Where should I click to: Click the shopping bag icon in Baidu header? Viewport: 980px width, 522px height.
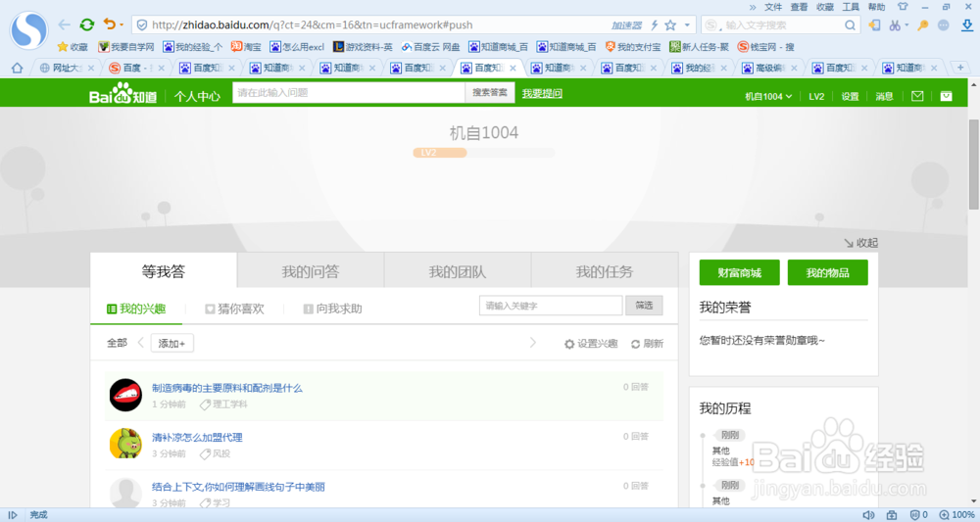click(947, 96)
